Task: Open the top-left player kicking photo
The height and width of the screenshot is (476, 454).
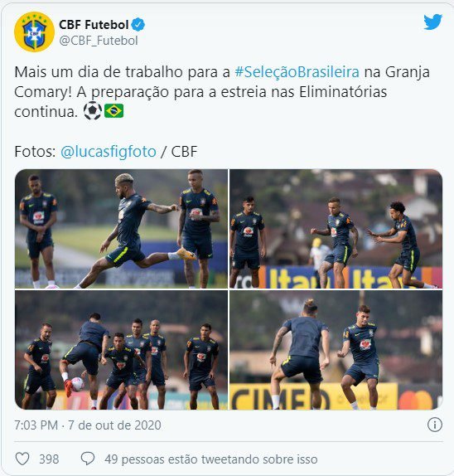Action: [x=121, y=229]
